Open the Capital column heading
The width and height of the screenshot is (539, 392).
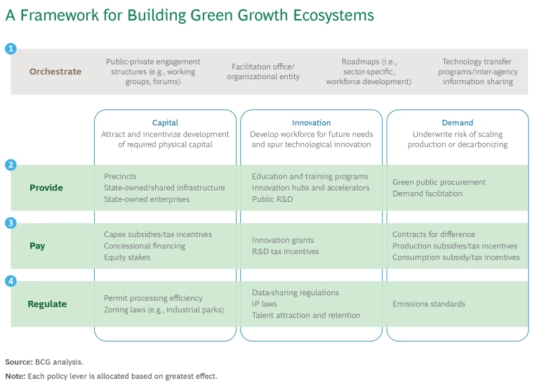point(165,123)
